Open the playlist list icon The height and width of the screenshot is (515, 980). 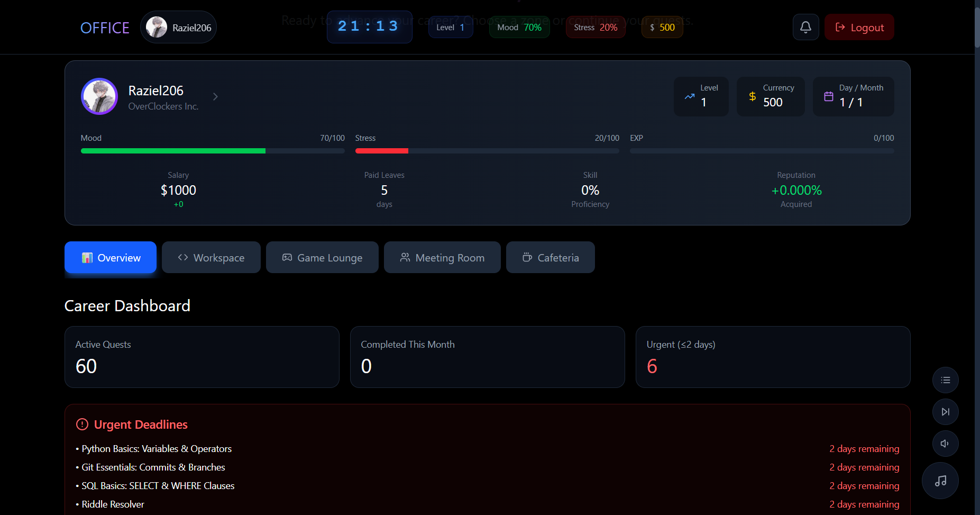(x=946, y=380)
